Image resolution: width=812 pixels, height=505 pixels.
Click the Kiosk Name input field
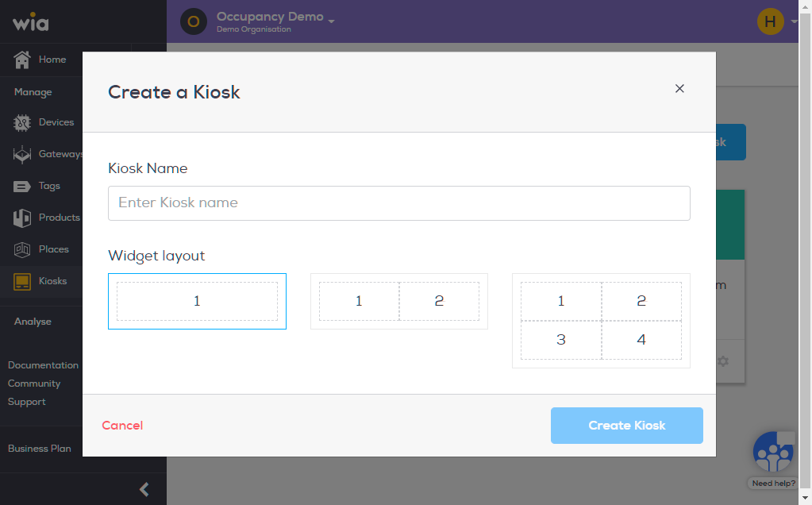coord(398,203)
